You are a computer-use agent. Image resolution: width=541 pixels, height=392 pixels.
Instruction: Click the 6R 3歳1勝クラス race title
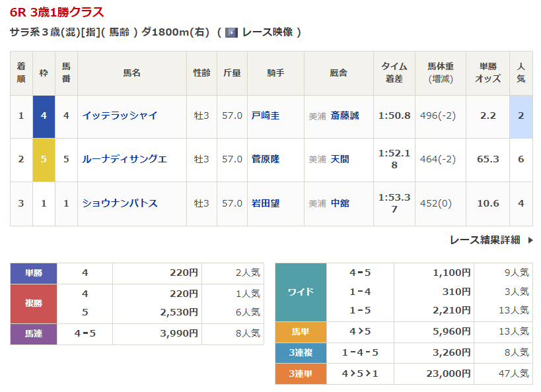click(x=57, y=13)
